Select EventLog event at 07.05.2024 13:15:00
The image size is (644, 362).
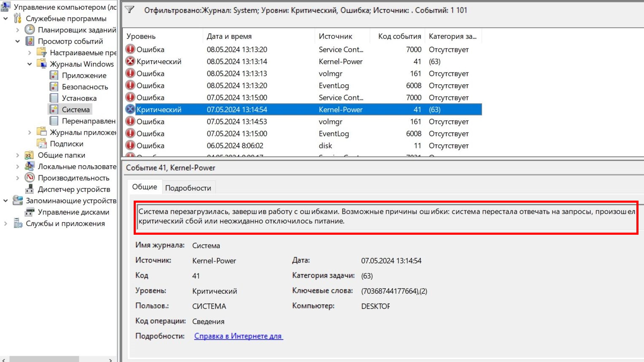[302, 134]
